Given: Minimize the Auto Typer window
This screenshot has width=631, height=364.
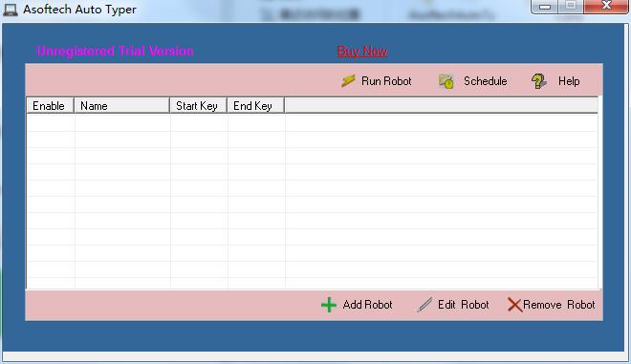Looking at the screenshot, I should pos(545,7).
